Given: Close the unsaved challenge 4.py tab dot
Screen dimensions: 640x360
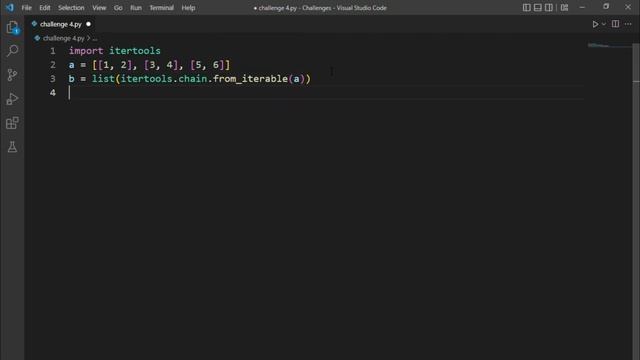Looking at the screenshot, I should click(x=88, y=24).
